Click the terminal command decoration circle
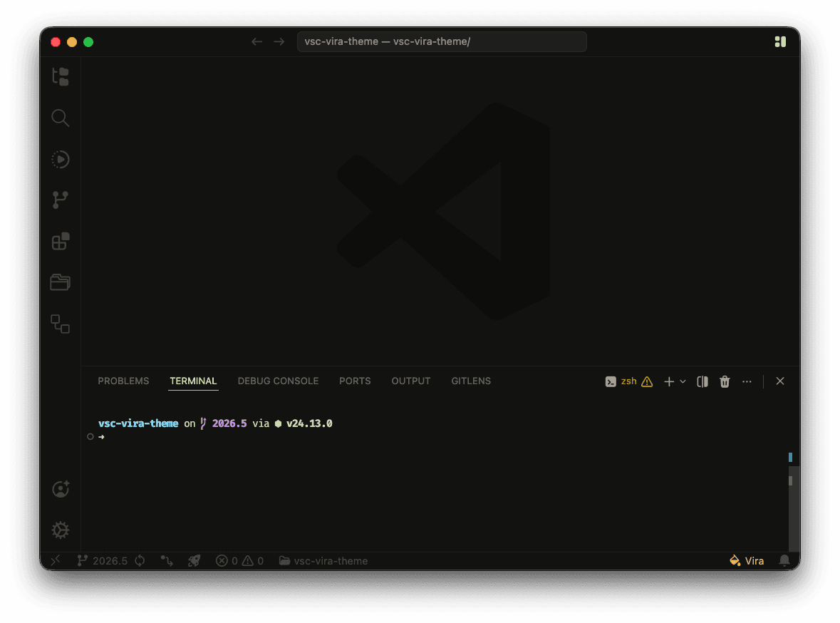The height and width of the screenshot is (623, 840). pos(90,437)
